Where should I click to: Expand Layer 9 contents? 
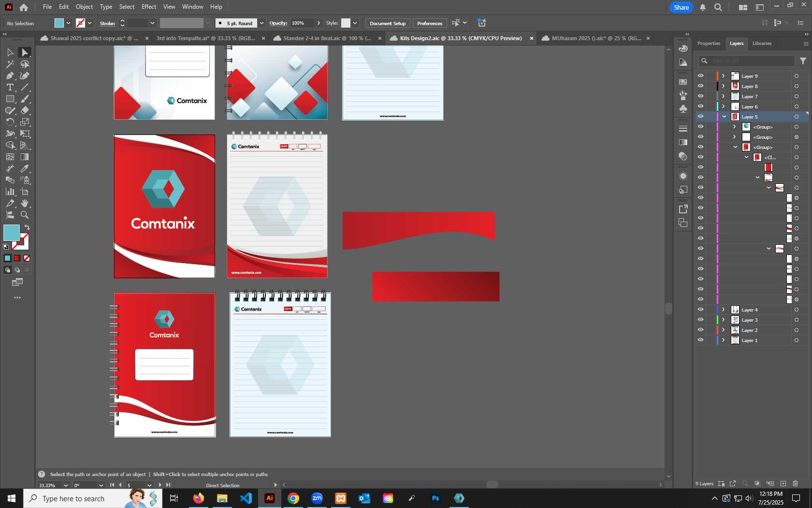click(x=724, y=76)
